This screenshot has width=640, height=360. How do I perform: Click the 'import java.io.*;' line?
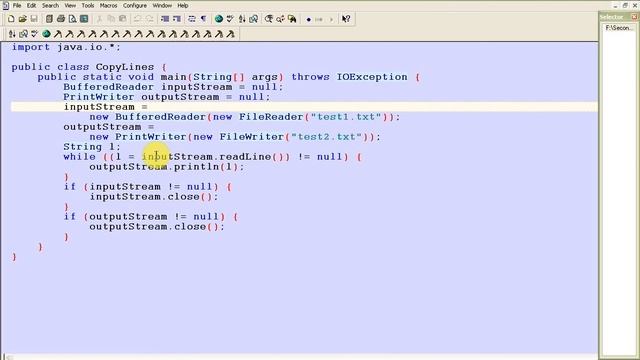66,47
